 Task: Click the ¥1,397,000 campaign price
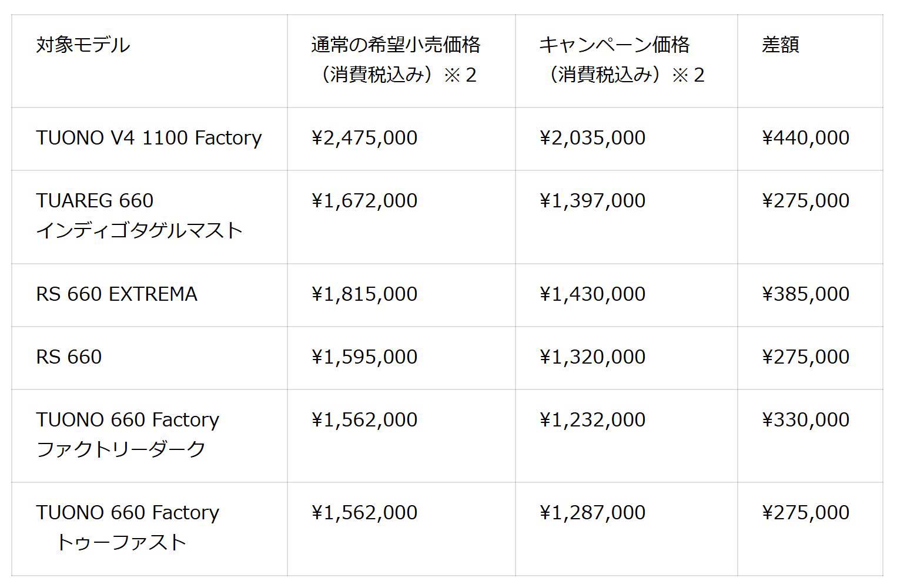pyautogui.click(x=593, y=201)
